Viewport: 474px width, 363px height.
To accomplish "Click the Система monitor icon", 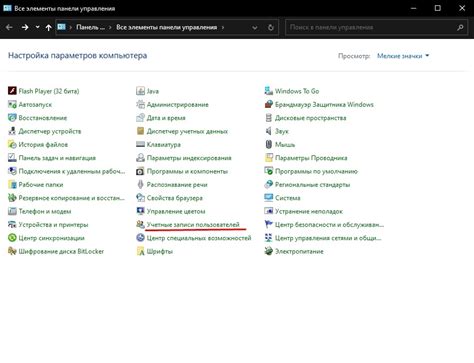I will [x=269, y=198].
